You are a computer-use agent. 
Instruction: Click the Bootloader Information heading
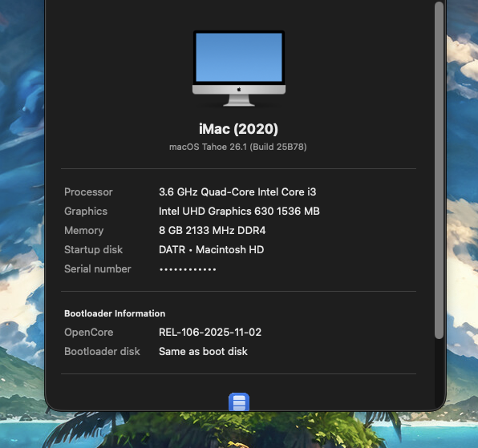[x=115, y=313]
